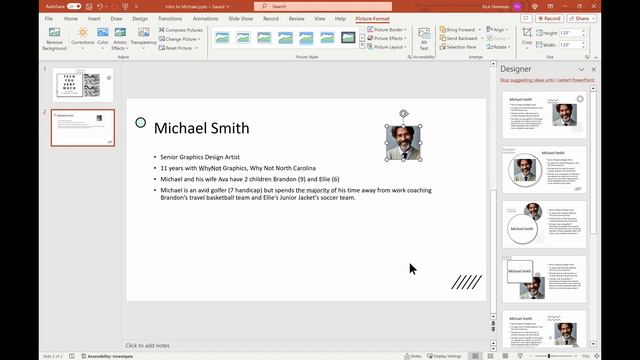640x360 pixels.
Task: Start Slide Show from the status bar icon
Action: (520, 356)
